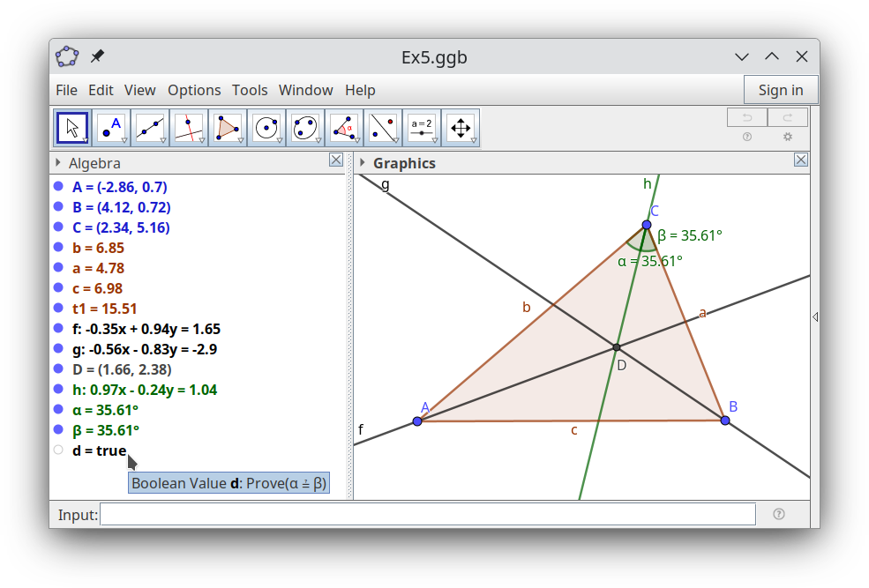This screenshot has width=869, height=588.
Task: Open the sidebar arrow at right edge
Action: click(x=814, y=316)
